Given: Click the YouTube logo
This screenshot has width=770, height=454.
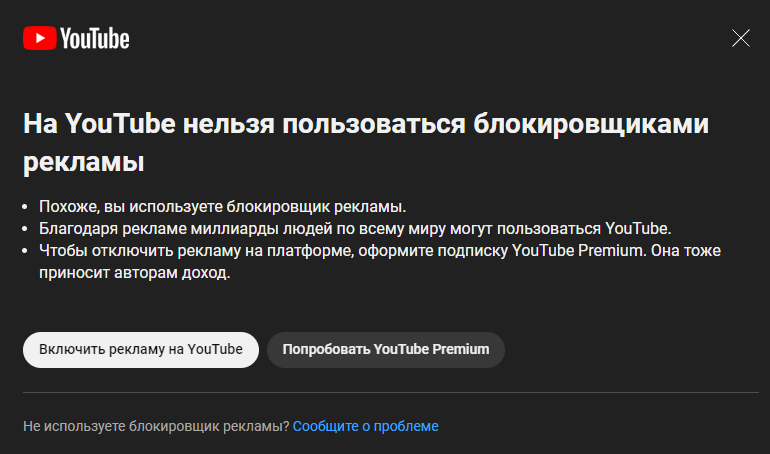Looking at the screenshot, I should pos(76,38).
